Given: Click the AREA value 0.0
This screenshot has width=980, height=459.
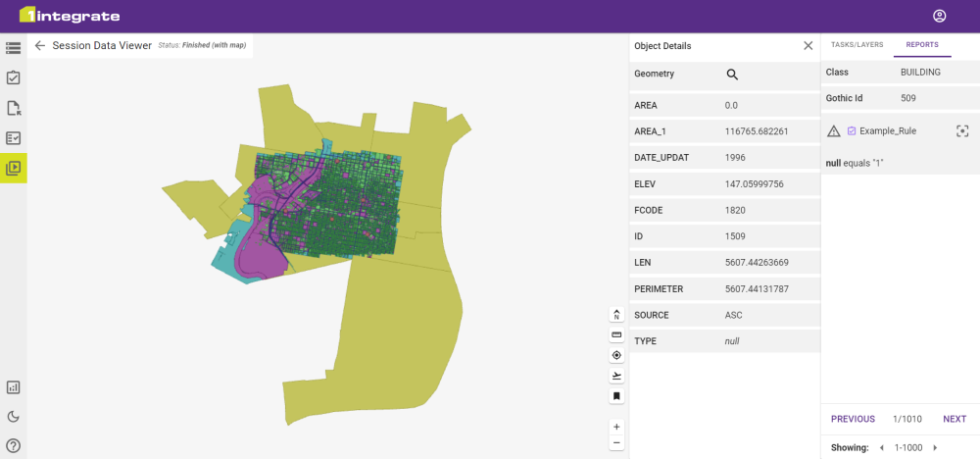Looking at the screenshot, I should (731, 105).
